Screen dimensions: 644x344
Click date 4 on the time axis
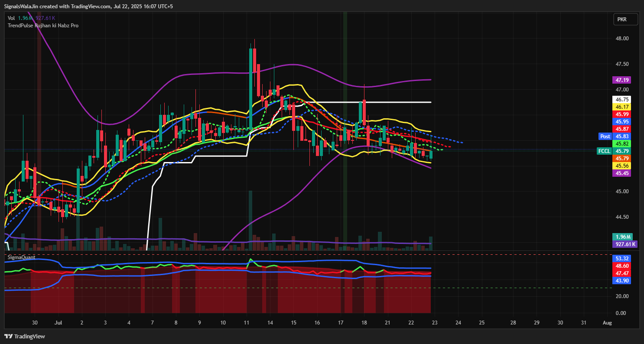tap(129, 323)
